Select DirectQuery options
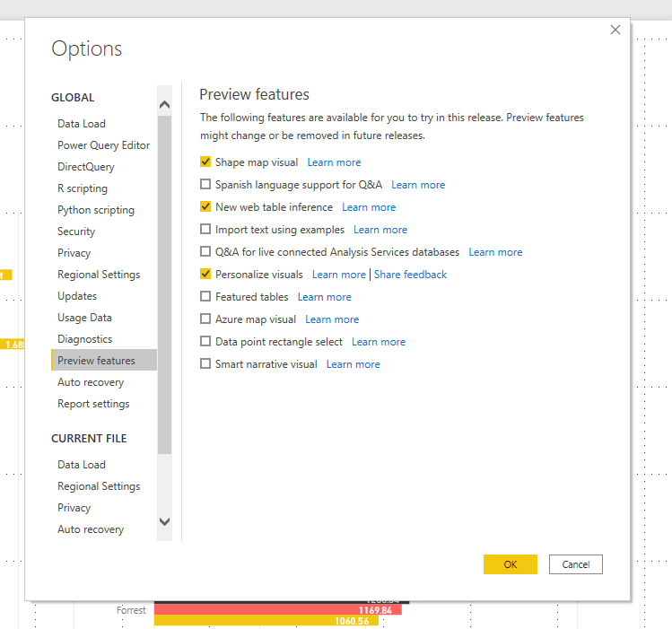 click(x=104, y=167)
